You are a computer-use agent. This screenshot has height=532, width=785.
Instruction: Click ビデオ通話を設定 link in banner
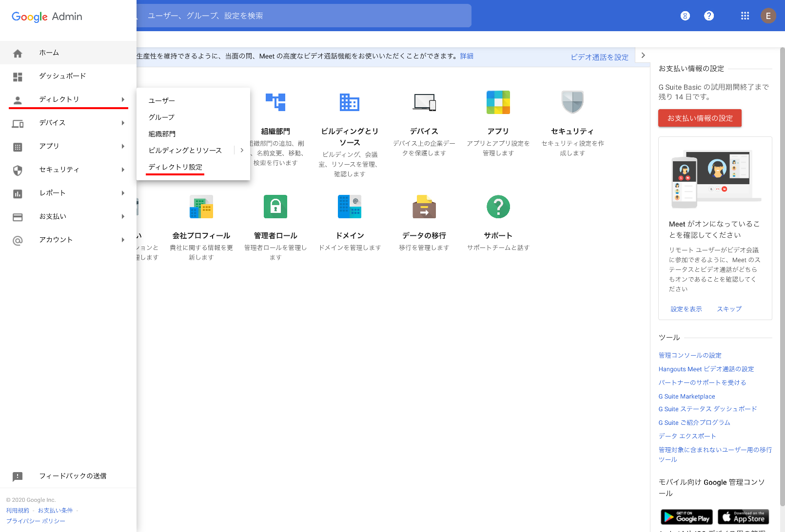pos(600,57)
